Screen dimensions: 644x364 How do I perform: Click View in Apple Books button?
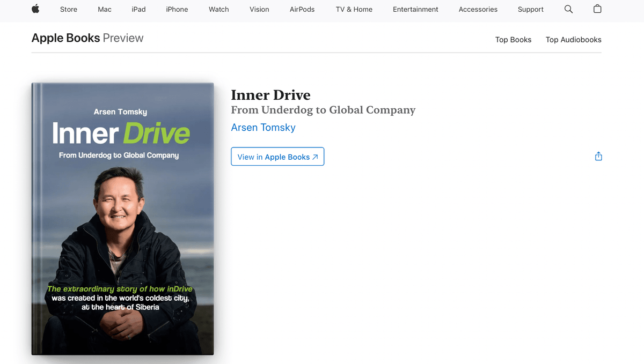click(x=277, y=156)
